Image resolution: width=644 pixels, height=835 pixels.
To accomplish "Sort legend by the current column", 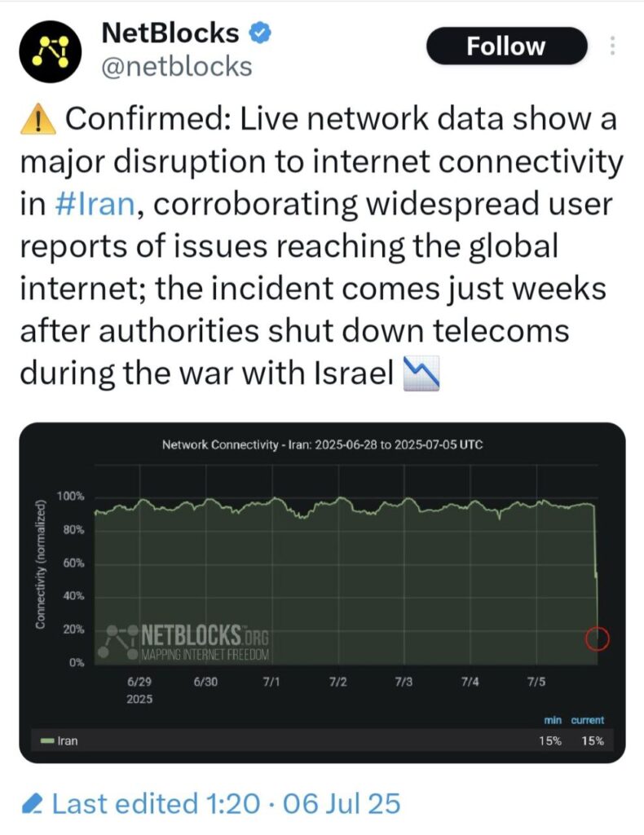I will (x=588, y=720).
